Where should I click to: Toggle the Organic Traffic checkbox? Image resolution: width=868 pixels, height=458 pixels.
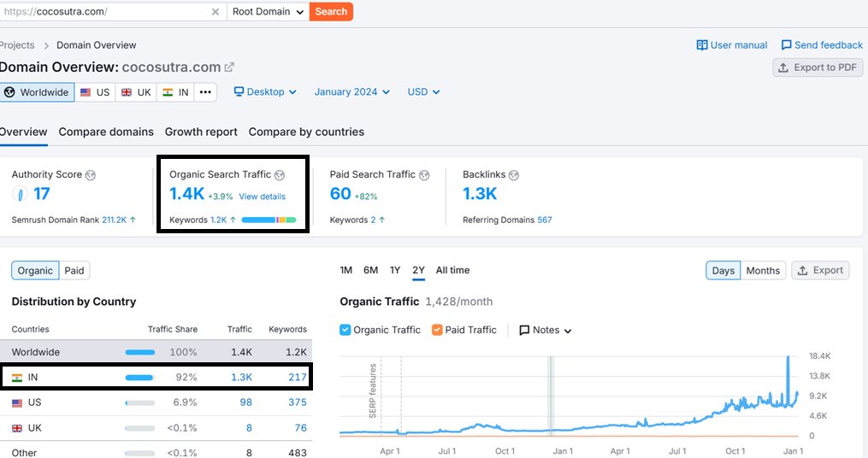point(345,330)
